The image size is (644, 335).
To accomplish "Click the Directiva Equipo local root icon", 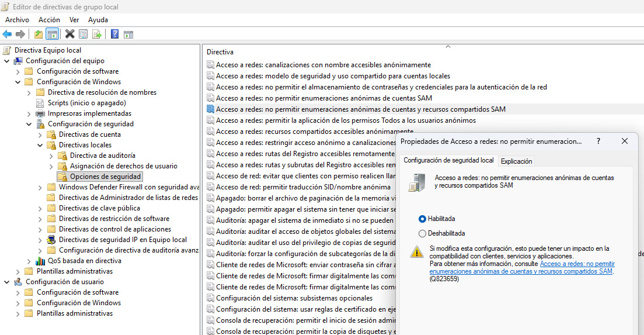I will tap(6, 50).
